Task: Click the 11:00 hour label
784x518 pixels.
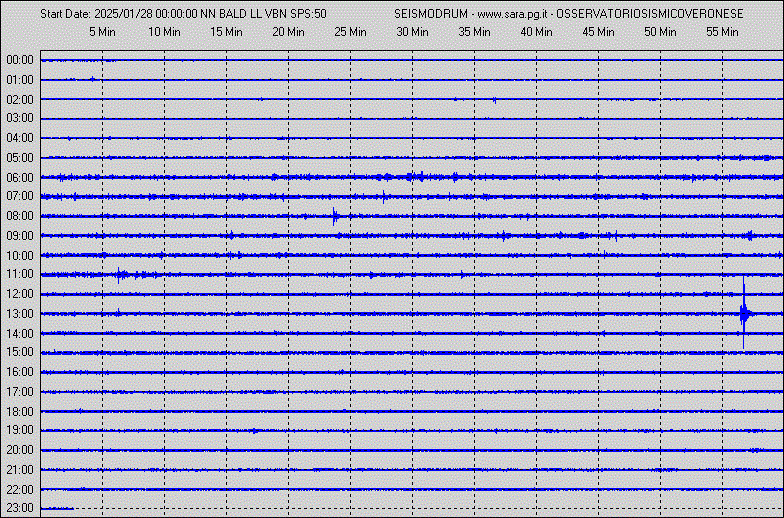Action: pos(20,274)
